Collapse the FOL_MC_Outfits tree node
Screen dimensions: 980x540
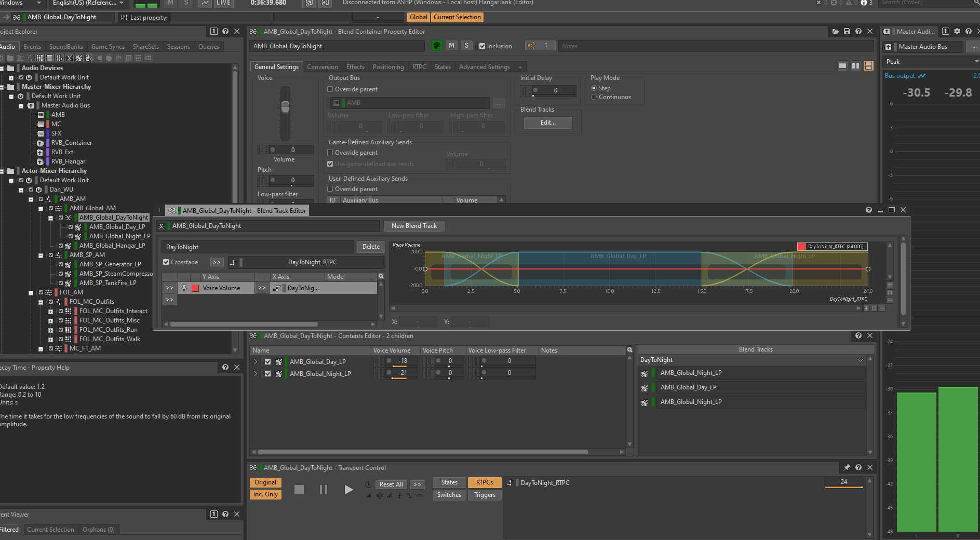click(x=41, y=302)
